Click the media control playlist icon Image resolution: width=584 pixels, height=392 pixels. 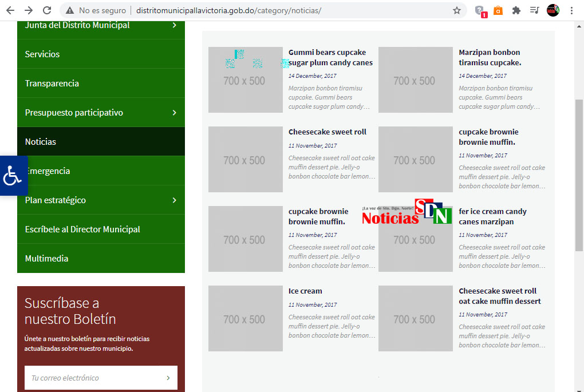coord(534,10)
